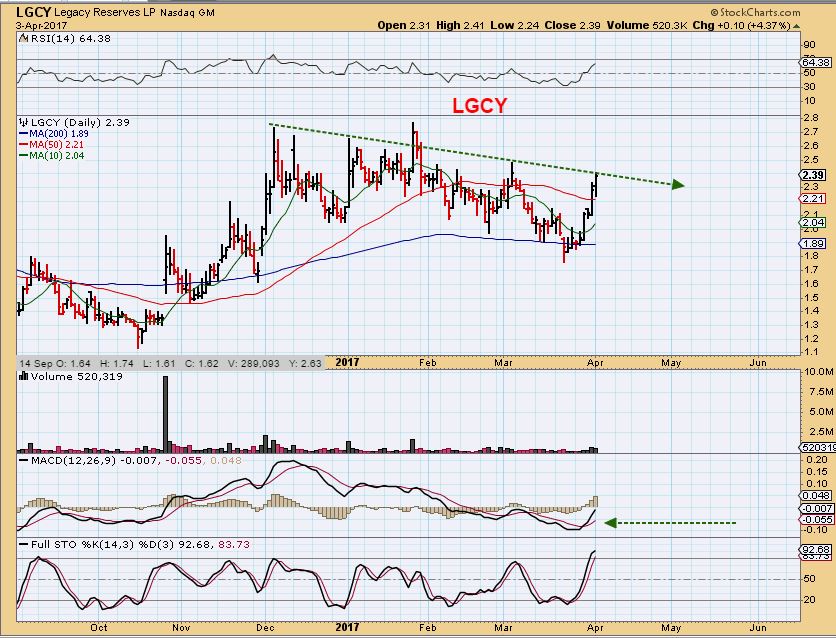The height and width of the screenshot is (638, 836).
Task: Click the Feb label on price axis
Action: [x=428, y=362]
